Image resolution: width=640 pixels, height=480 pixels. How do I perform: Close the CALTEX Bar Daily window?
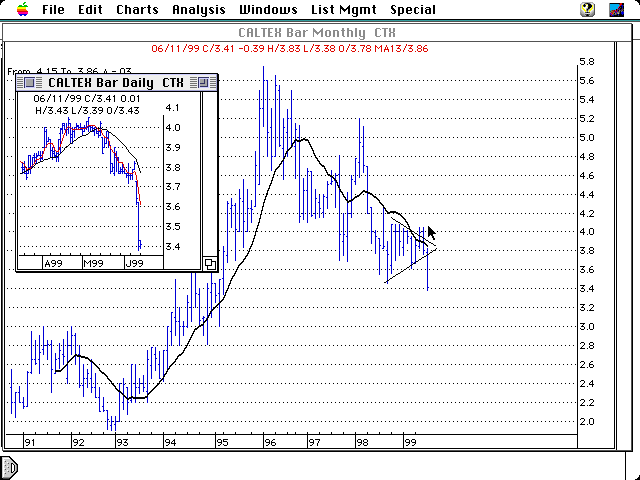point(29,83)
